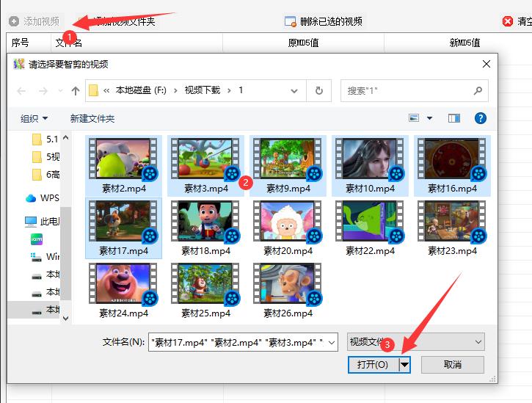The image size is (532, 403).
Task: Select the 素材16.mp4 thumbnail
Action: (x=452, y=166)
